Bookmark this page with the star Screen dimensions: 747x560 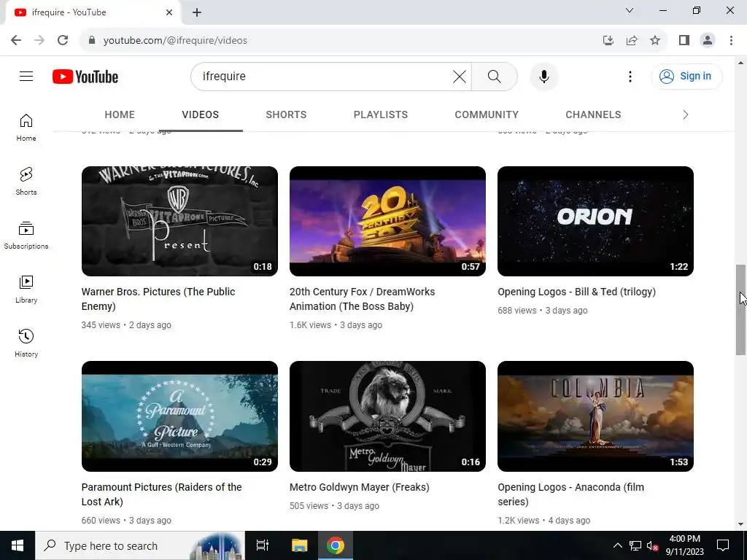(x=655, y=41)
